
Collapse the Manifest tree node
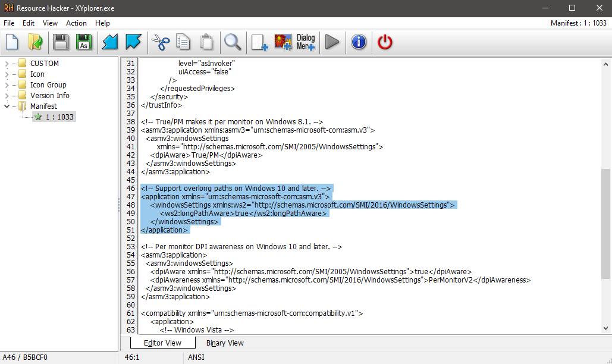click(7, 106)
